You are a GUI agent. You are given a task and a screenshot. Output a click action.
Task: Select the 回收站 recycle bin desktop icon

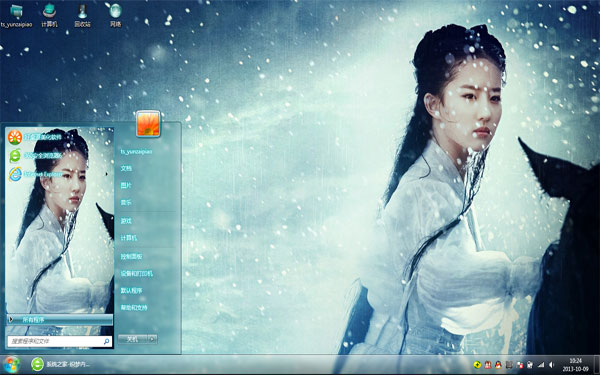82,15
